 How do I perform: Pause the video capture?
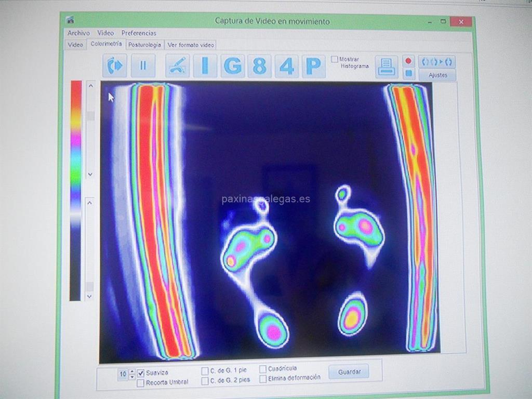(x=143, y=66)
